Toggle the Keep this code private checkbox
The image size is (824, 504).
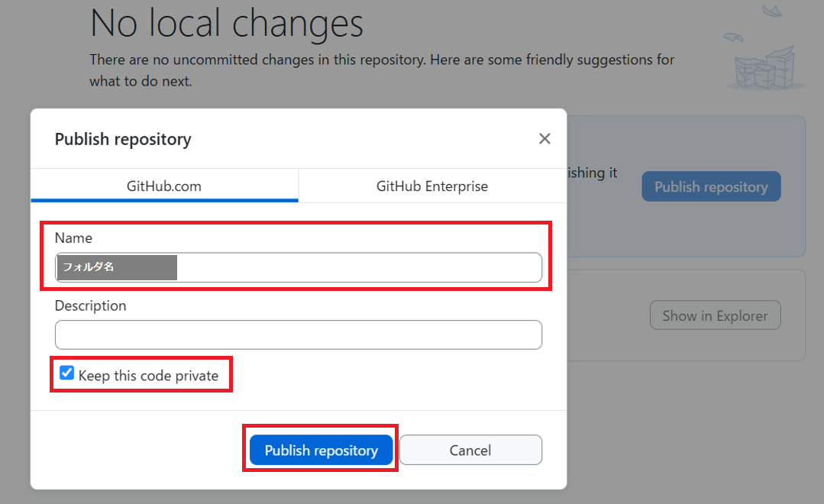click(x=66, y=373)
